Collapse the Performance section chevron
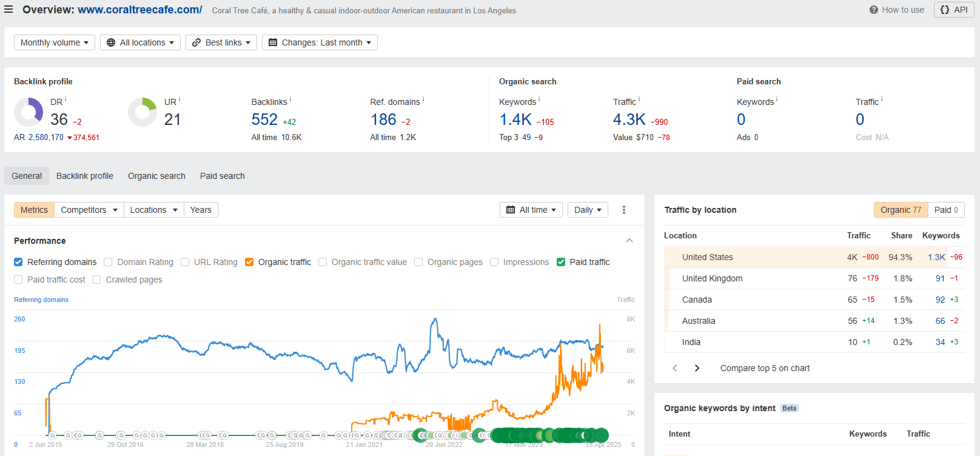Viewport: 980px width, 456px height. (629, 241)
